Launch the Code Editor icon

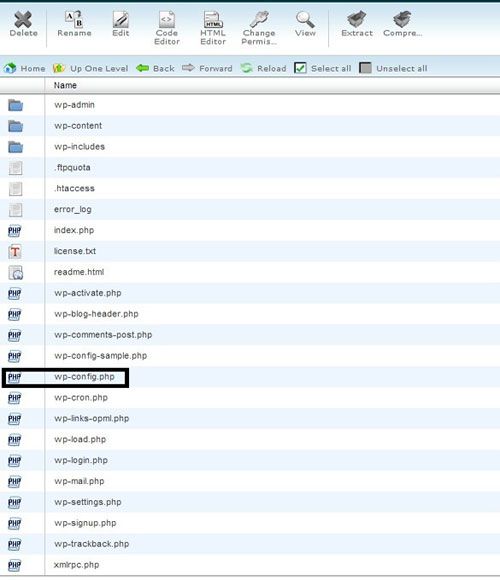167,19
